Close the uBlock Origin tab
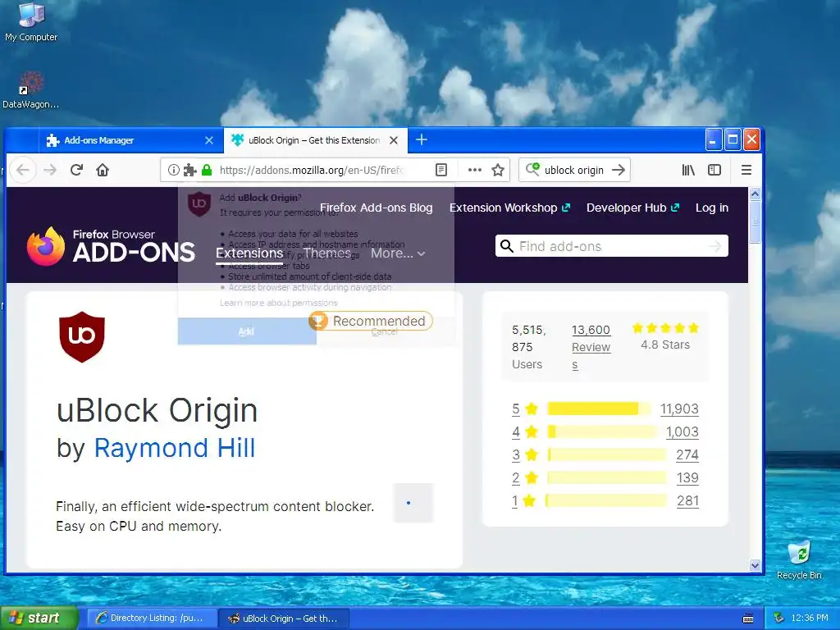The height and width of the screenshot is (630, 840). 394,140
